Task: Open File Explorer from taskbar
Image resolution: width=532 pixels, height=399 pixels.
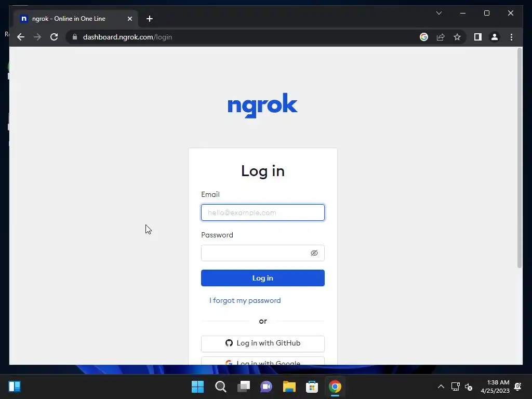Action: pyautogui.click(x=289, y=387)
